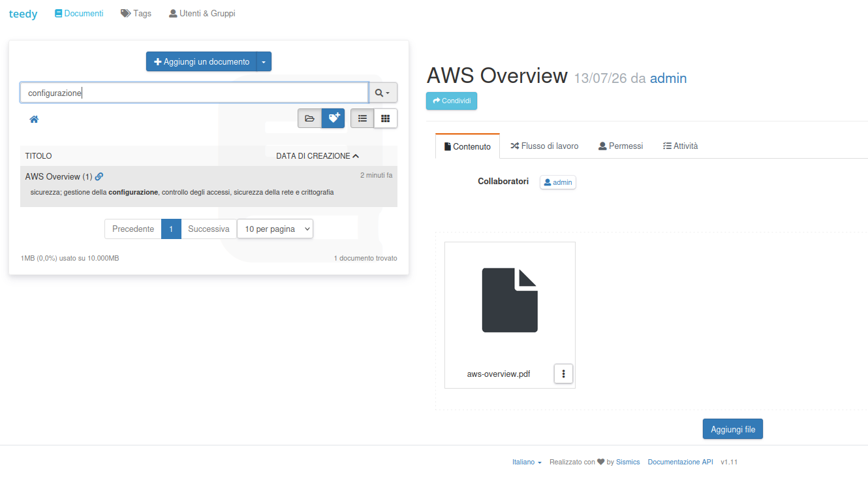The image size is (868, 484).
Task: Click the configurazione search field
Action: click(194, 93)
